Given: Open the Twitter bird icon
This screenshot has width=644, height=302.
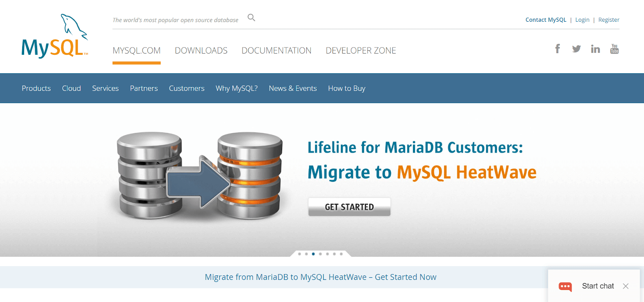Looking at the screenshot, I should [x=576, y=49].
